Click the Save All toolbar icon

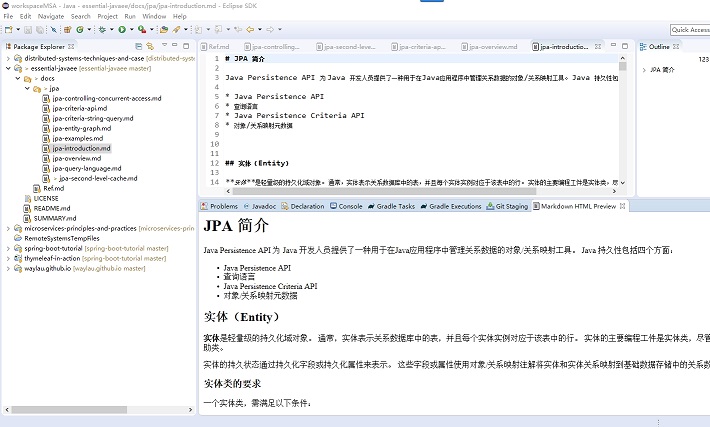pos(40,29)
